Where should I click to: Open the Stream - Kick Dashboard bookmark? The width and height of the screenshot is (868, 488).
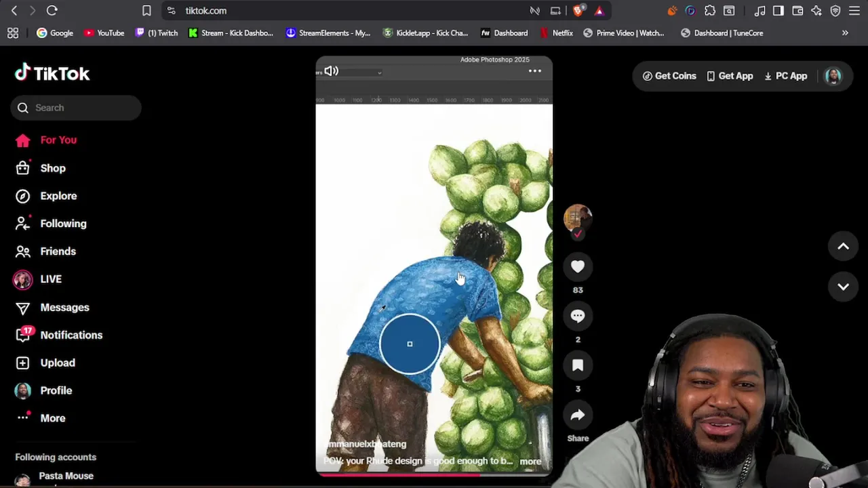231,33
